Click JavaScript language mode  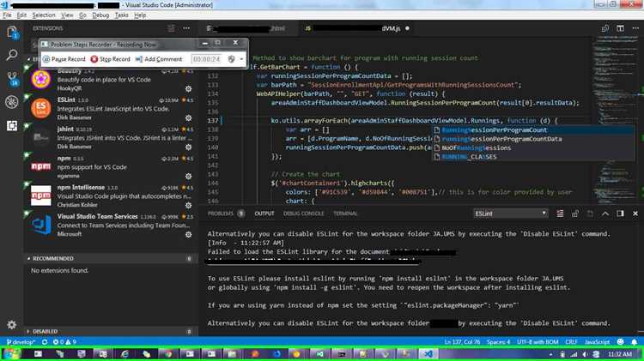point(597,342)
